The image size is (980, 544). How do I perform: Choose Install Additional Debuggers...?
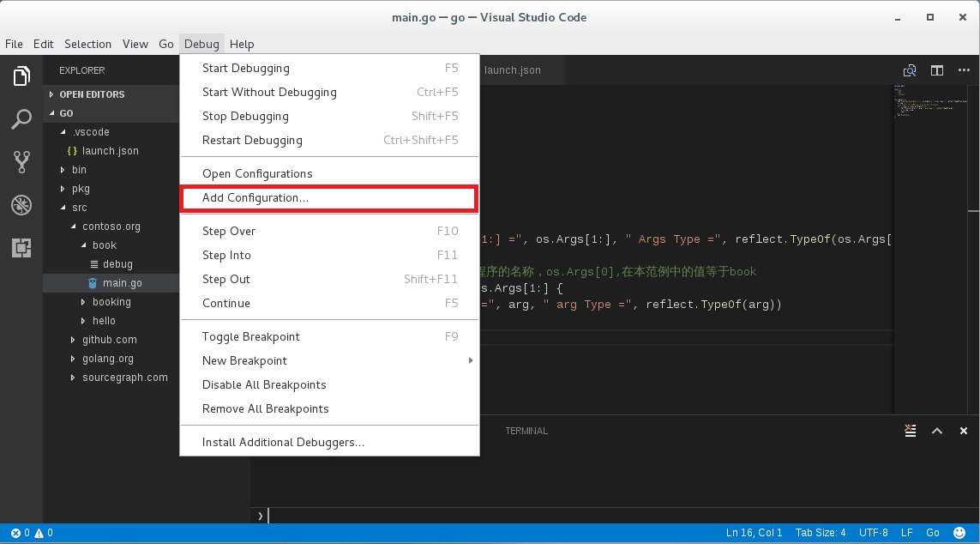pyautogui.click(x=329, y=443)
